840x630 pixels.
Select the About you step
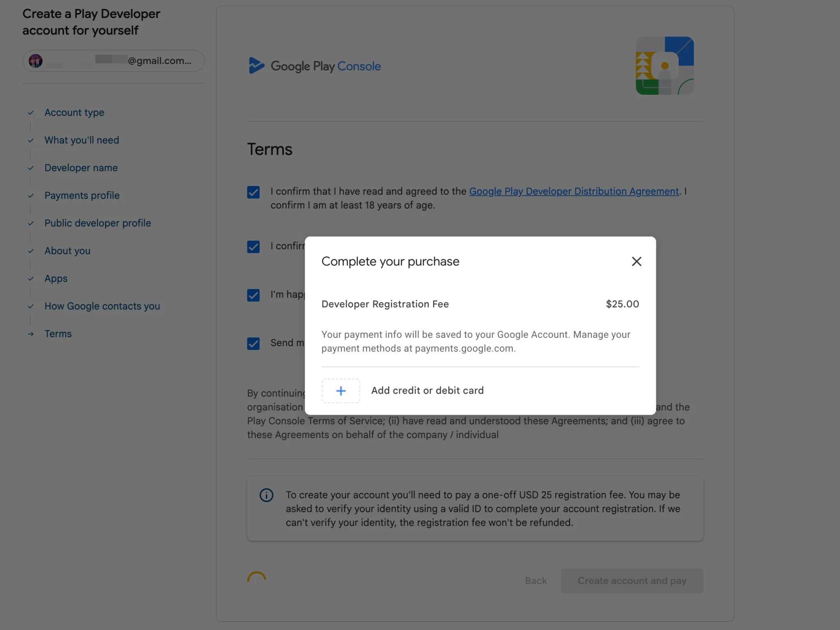coord(67,251)
